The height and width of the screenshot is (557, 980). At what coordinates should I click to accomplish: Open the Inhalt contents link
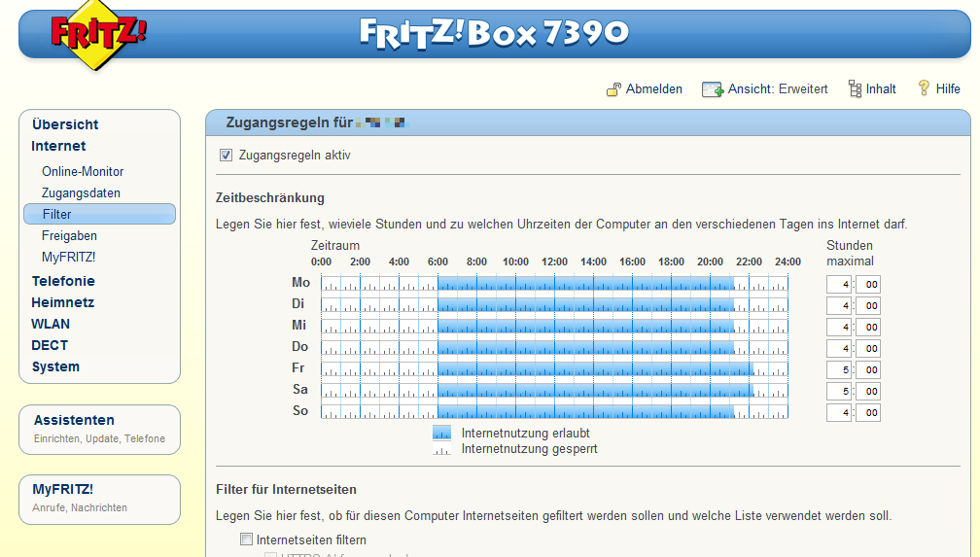(x=881, y=88)
